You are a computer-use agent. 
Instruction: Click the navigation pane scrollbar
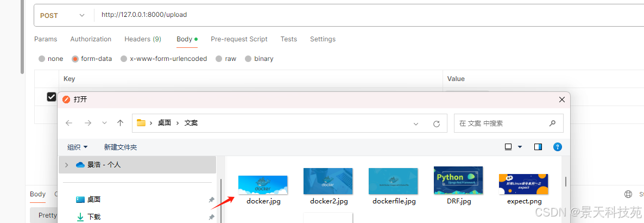[x=222, y=201]
